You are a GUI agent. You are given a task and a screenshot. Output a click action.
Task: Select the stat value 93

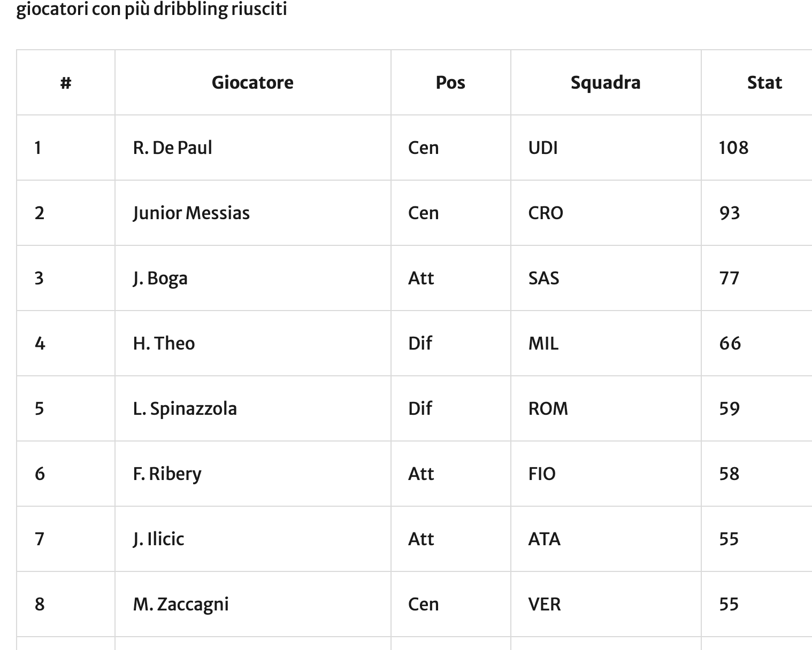point(730,213)
